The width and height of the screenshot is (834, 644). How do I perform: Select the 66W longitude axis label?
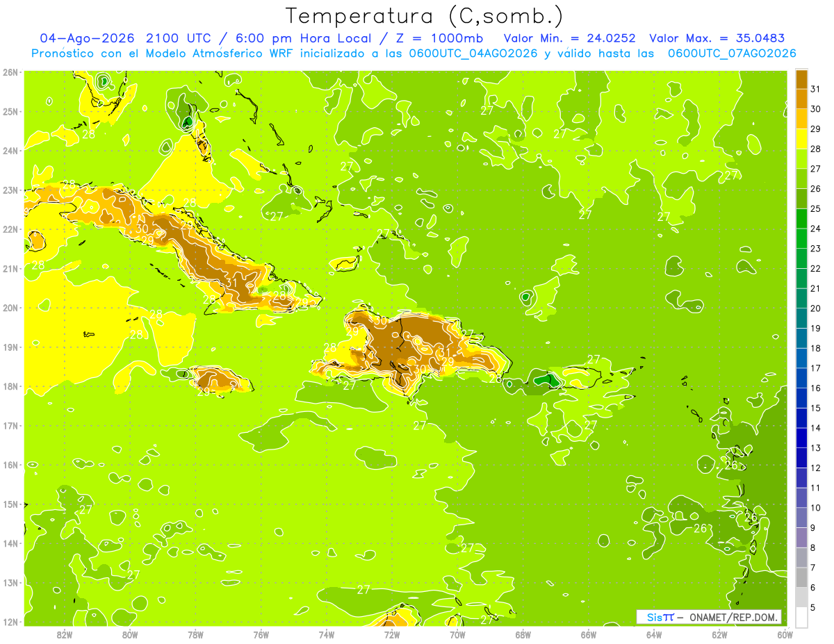589,634
